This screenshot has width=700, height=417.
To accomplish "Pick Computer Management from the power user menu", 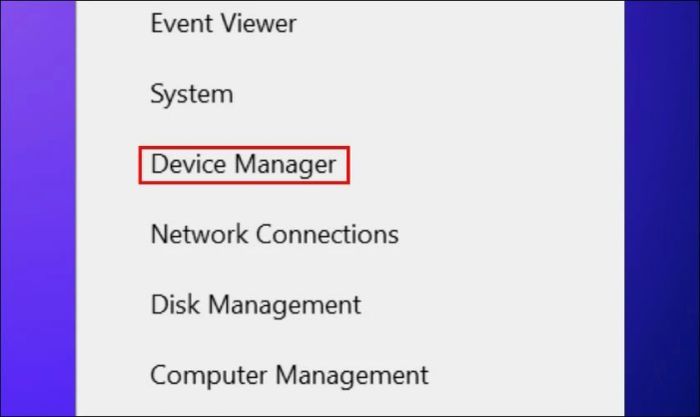I will click(x=289, y=375).
